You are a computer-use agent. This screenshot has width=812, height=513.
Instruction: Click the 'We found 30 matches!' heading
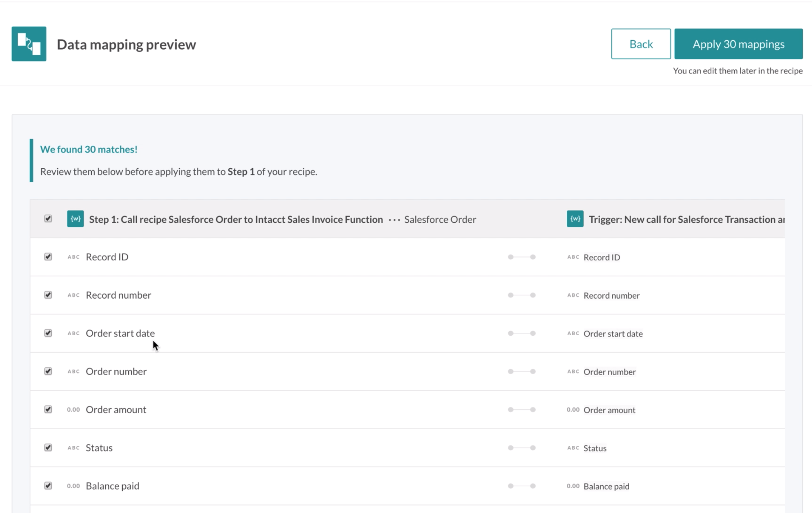(88, 149)
